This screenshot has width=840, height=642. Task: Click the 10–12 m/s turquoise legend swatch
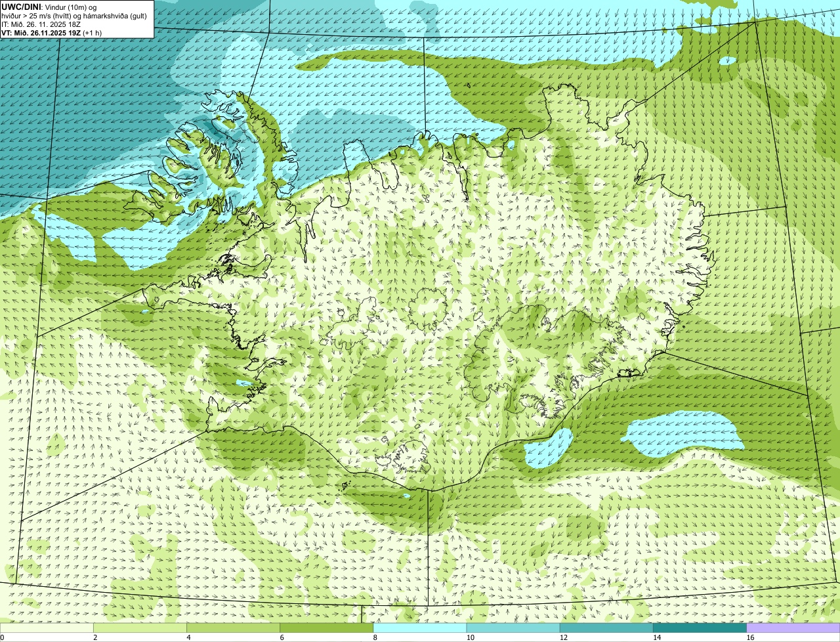[513, 628]
